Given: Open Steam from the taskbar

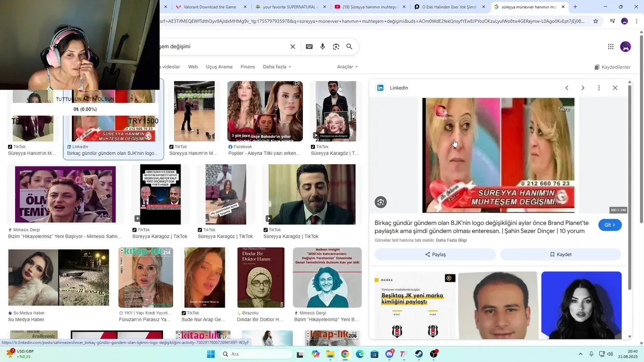Looking at the screenshot, I should [x=419, y=354].
